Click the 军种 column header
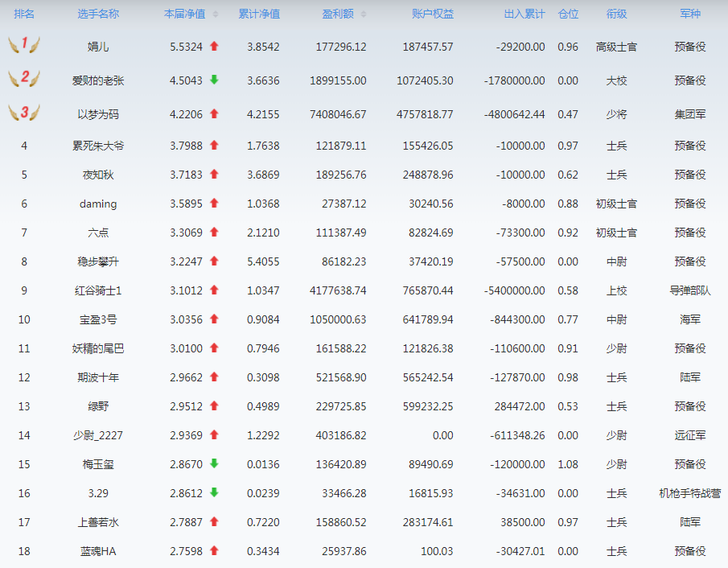 pyautogui.click(x=690, y=14)
